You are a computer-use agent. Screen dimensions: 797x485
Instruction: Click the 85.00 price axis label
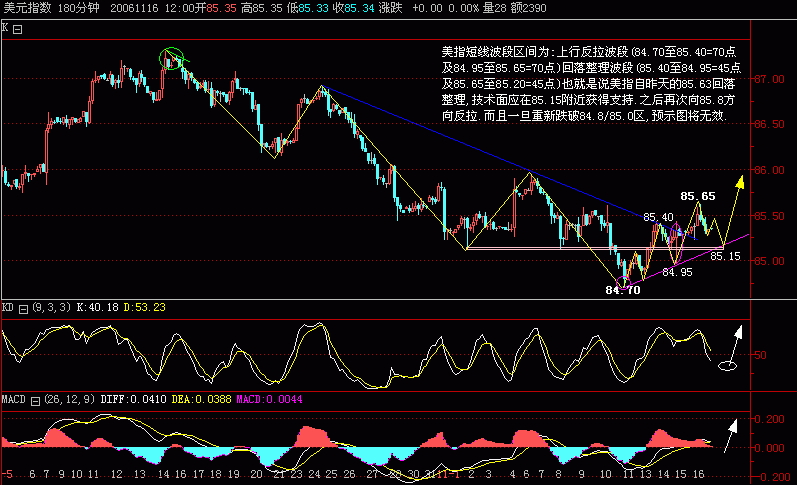[x=769, y=261]
